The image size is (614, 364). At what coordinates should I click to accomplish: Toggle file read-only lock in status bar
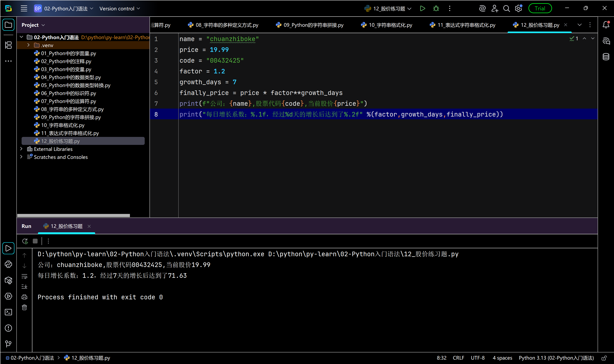point(604,358)
